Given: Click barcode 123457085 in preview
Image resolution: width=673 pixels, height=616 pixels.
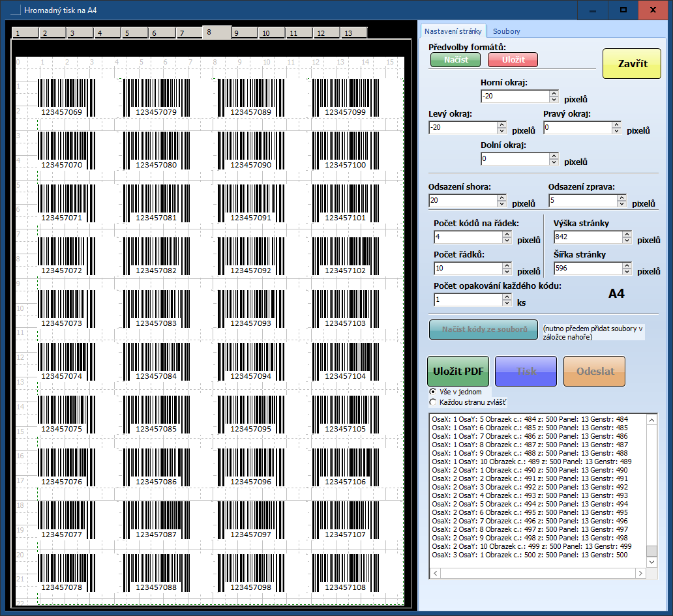Looking at the screenshot, I should [x=157, y=415].
